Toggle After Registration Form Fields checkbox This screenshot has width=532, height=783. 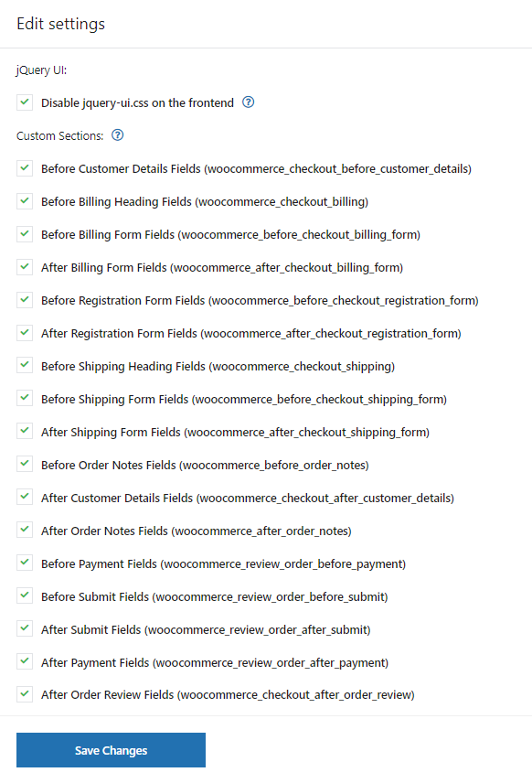(x=25, y=333)
